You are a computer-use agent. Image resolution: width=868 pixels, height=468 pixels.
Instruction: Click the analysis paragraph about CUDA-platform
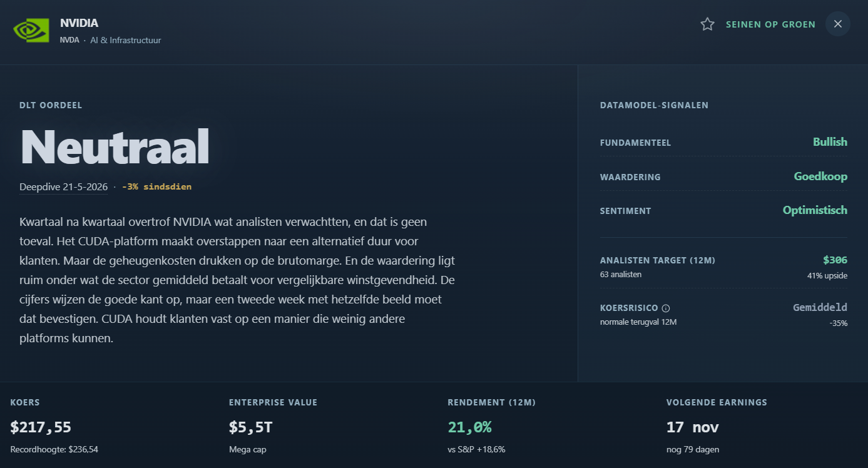[x=237, y=280]
